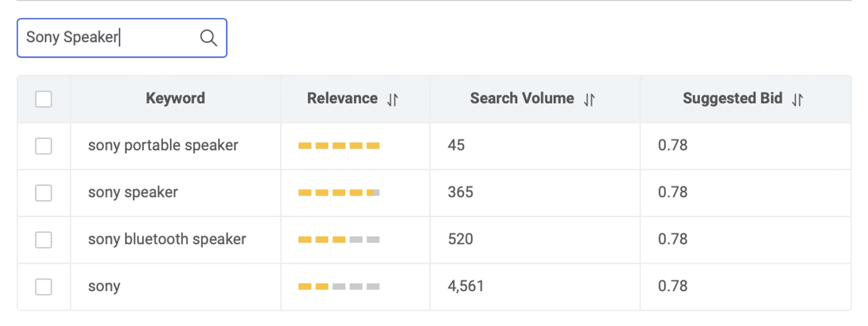Sort by Relevance arrows icon

(392, 100)
